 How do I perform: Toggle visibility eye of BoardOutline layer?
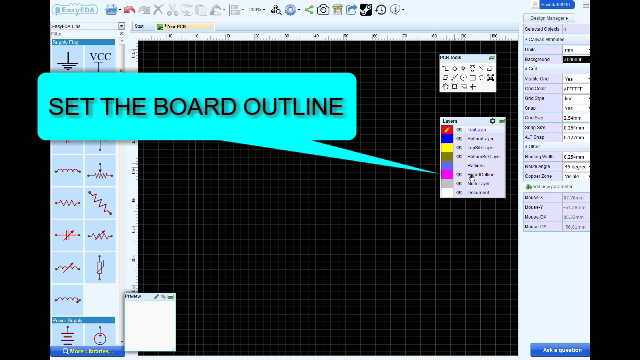click(459, 175)
